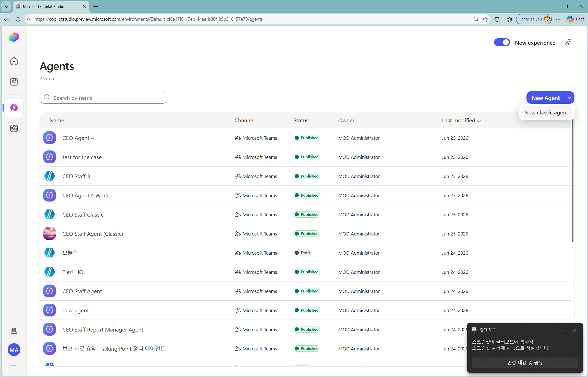
Task: Click the 오늘은 agent icon
Action: pyautogui.click(x=50, y=253)
